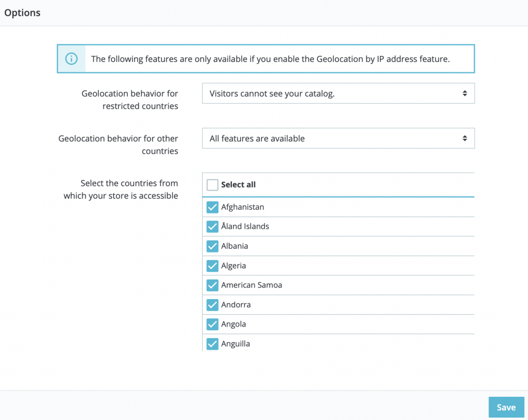The image size is (528, 420).
Task: Open other countries behavior dropdown
Action: [x=338, y=138]
